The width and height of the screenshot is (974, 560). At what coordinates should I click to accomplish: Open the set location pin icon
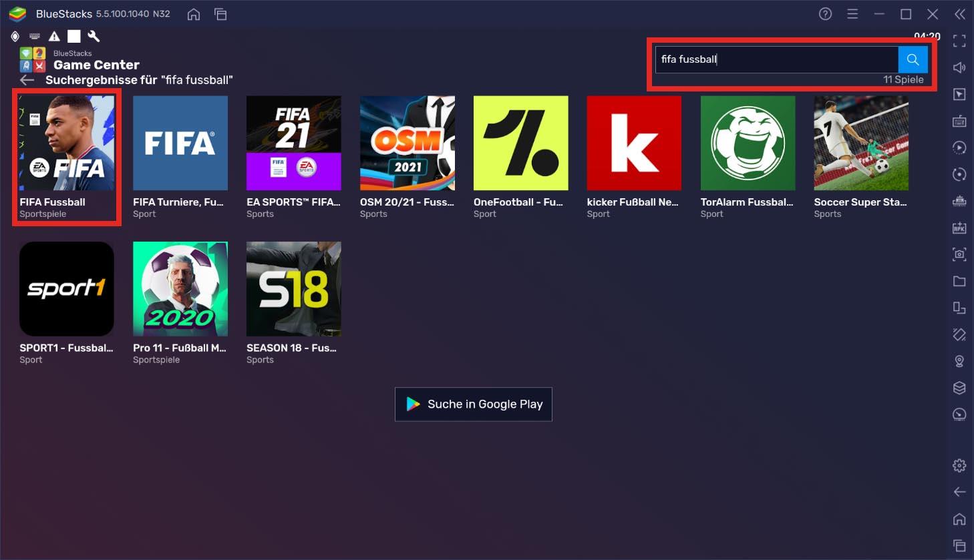pos(959,361)
